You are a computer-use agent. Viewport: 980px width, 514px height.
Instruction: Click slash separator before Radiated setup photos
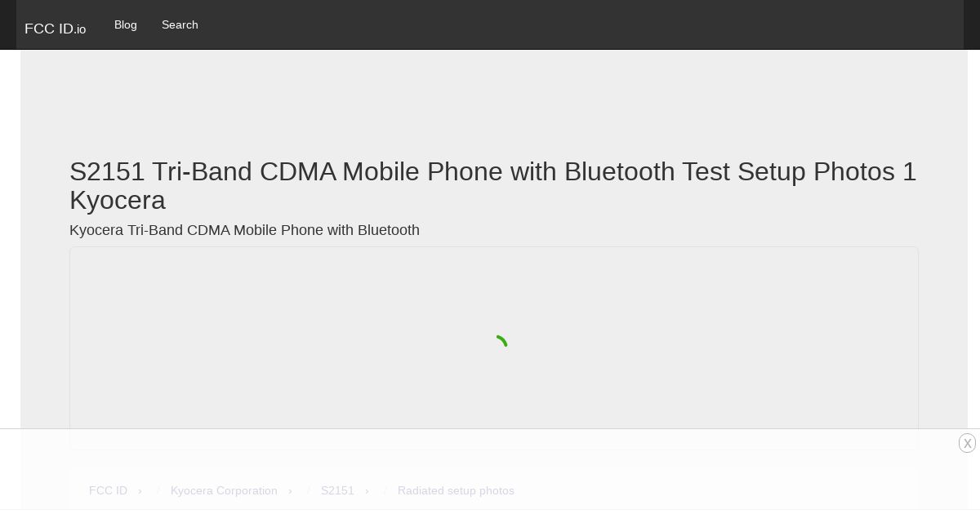click(385, 490)
